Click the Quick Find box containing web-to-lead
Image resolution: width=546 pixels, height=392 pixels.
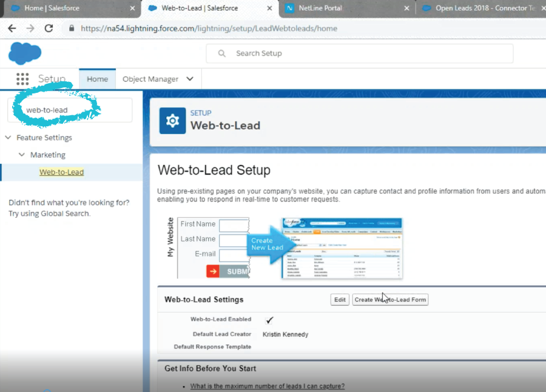pyautogui.click(x=70, y=110)
